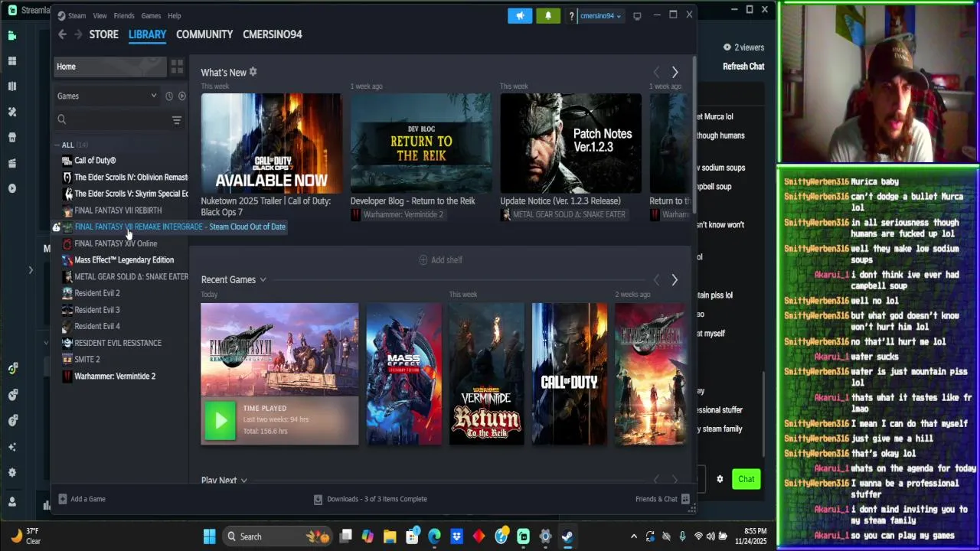Image resolution: width=980 pixels, height=551 pixels.
Task: Open Streamlabs store icon in sidebar
Action: point(11,138)
